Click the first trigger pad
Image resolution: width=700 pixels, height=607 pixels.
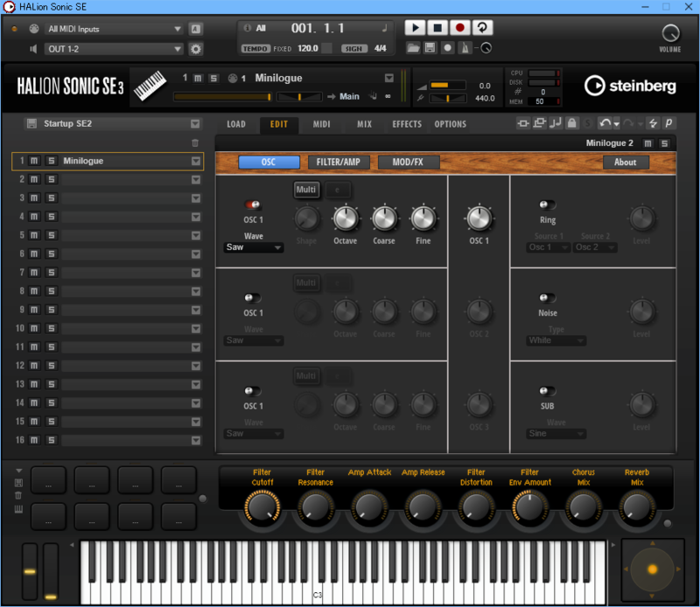tap(48, 480)
